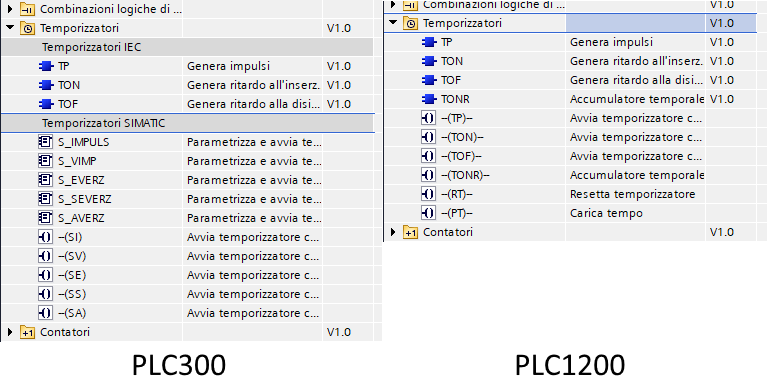768x379 pixels.
Task: Click the Contatori folder icon in PLC300 panel
Action: coord(27,332)
